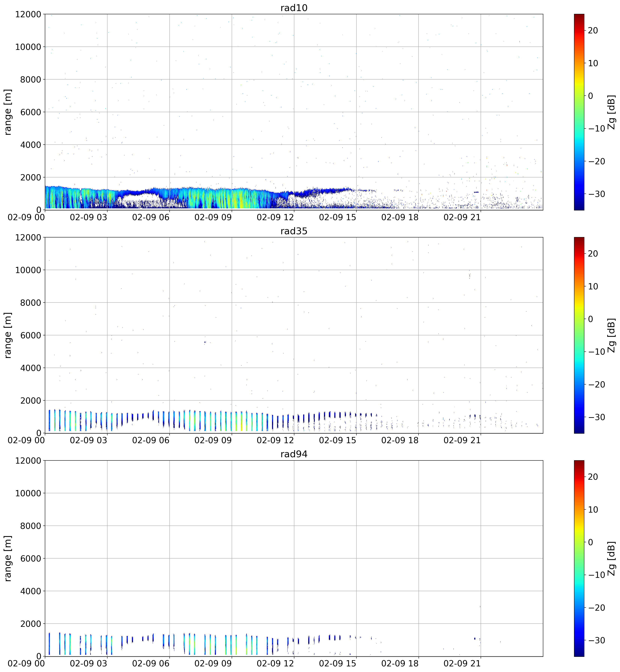Screen dimensions: 620x672
Task: Click the 20 tick label on rad10's colorbar
Action: pyautogui.click(x=593, y=31)
